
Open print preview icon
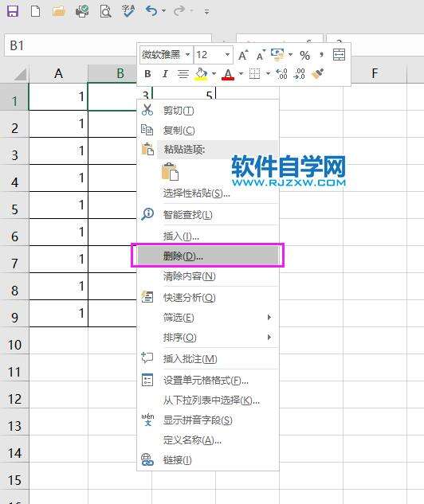point(105,12)
